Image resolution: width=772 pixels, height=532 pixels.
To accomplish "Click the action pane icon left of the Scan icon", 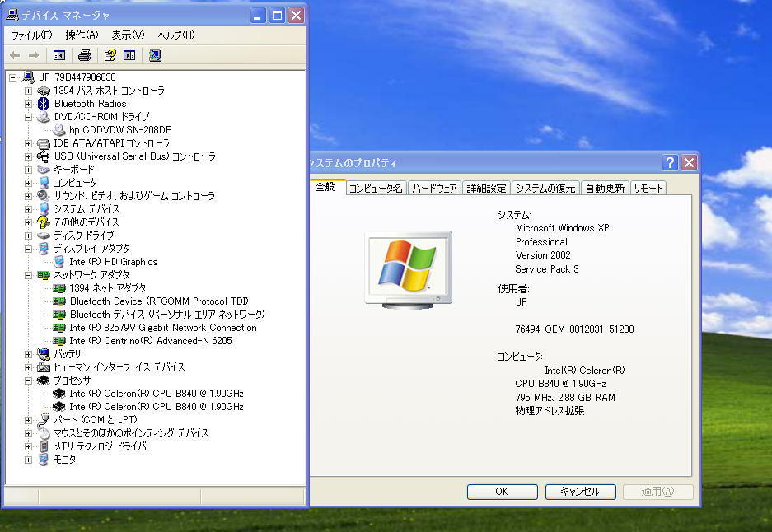I will click(x=129, y=56).
